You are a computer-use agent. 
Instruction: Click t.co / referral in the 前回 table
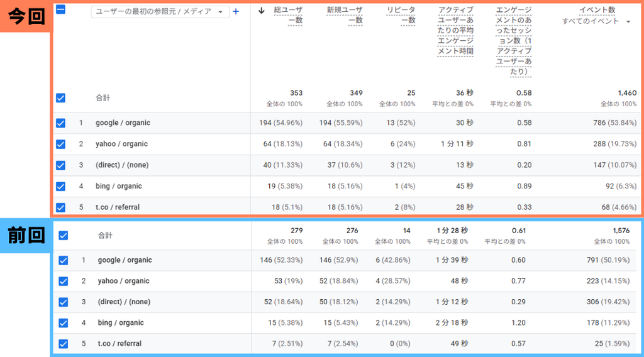tap(119, 344)
